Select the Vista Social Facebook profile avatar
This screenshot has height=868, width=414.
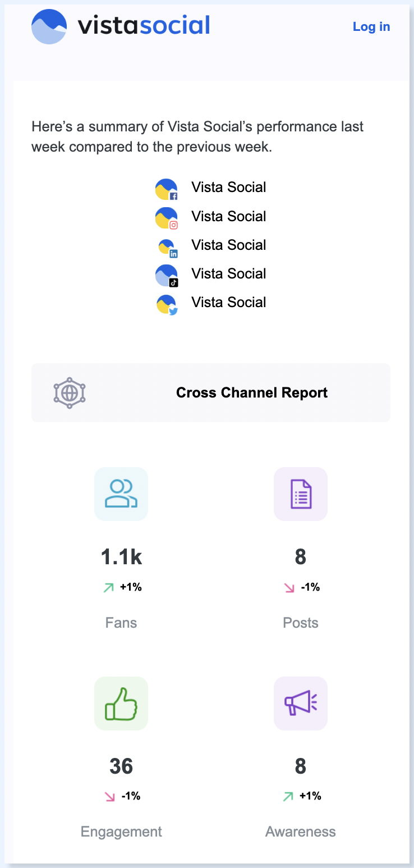coord(167,190)
